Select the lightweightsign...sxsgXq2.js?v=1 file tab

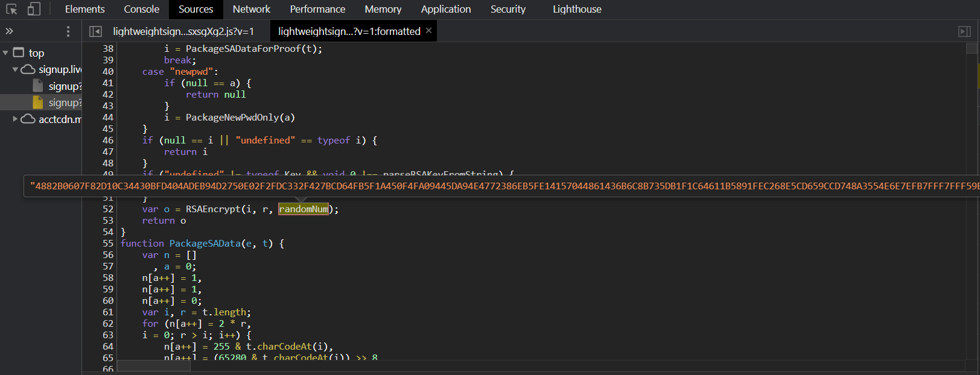click(x=183, y=31)
